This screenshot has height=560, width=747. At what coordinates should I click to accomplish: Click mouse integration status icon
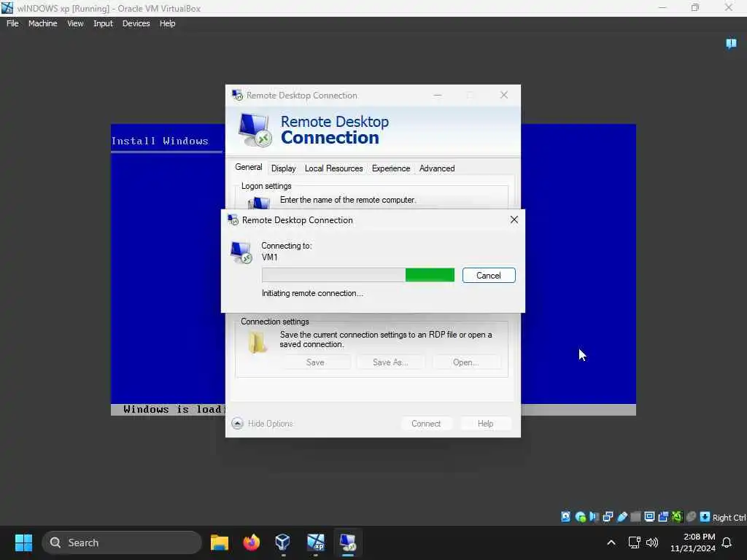pyautogui.click(x=692, y=517)
